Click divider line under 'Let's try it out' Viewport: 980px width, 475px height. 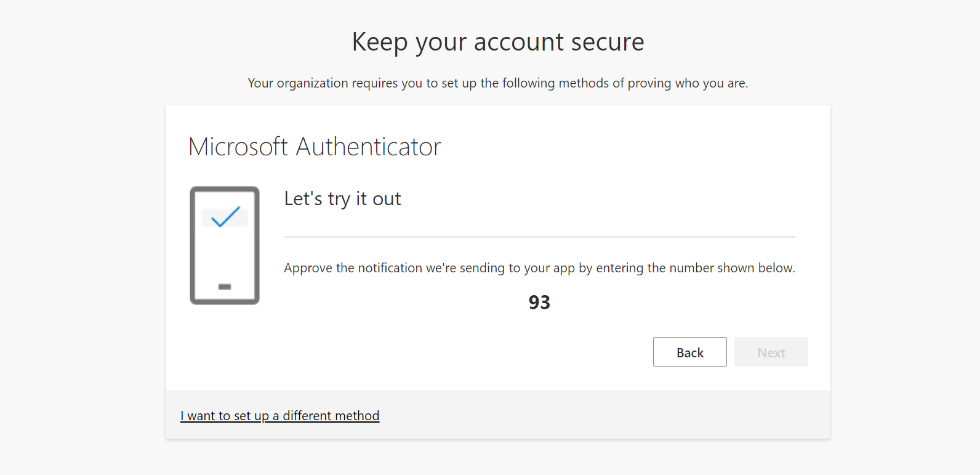[539, 237]
